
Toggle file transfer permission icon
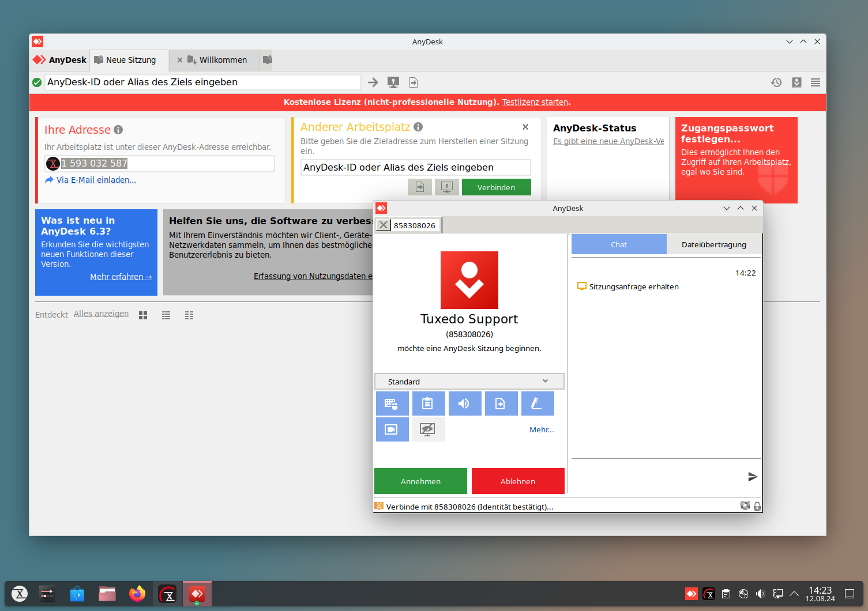tap(501, 403)
